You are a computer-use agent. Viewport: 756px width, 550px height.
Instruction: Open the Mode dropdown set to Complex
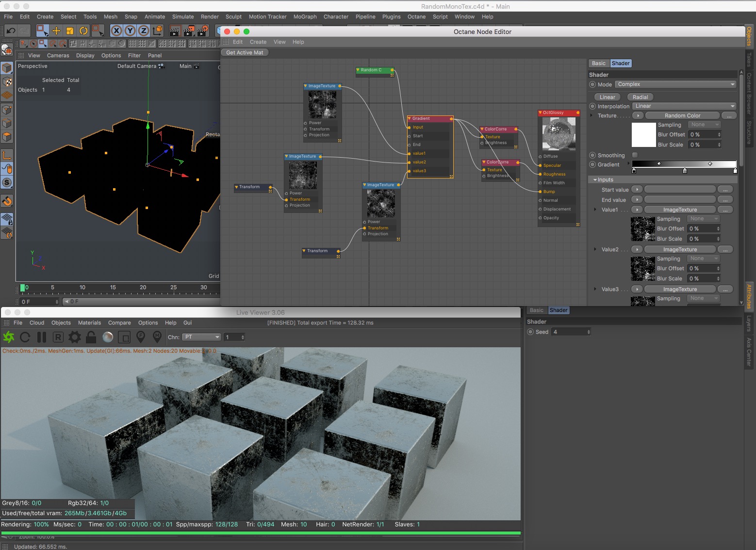pyautogui.click(x=675, y=84)
